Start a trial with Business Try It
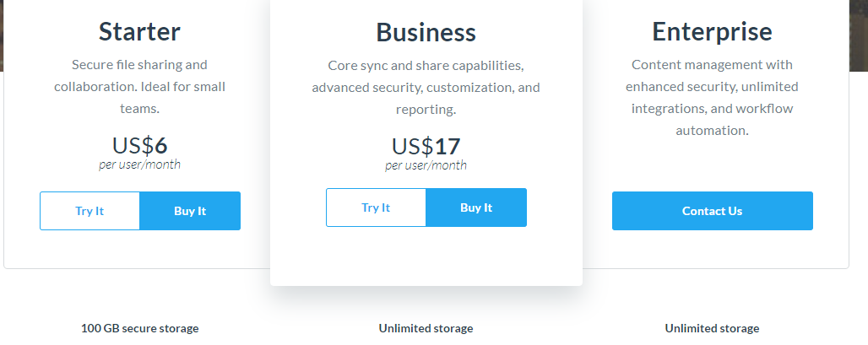The image size is (868, 345). [x=376, y=208]
